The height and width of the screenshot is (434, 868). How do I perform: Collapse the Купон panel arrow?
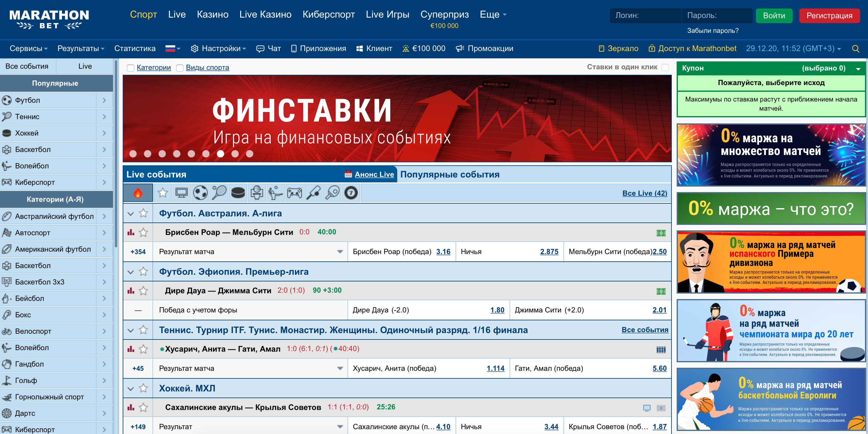(858, 68)
